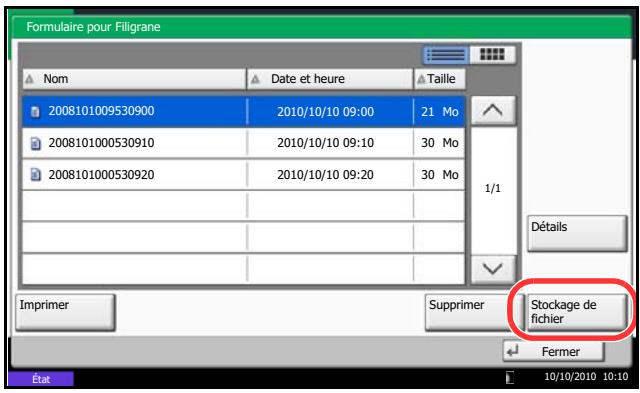
Task: Select file name 2008101009530900
Action: tap(102, 111)
